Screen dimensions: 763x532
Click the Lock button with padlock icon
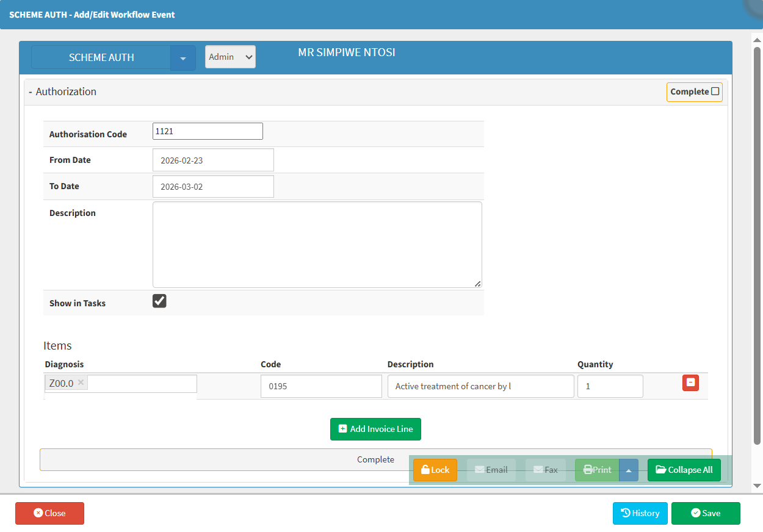point(435,470)
